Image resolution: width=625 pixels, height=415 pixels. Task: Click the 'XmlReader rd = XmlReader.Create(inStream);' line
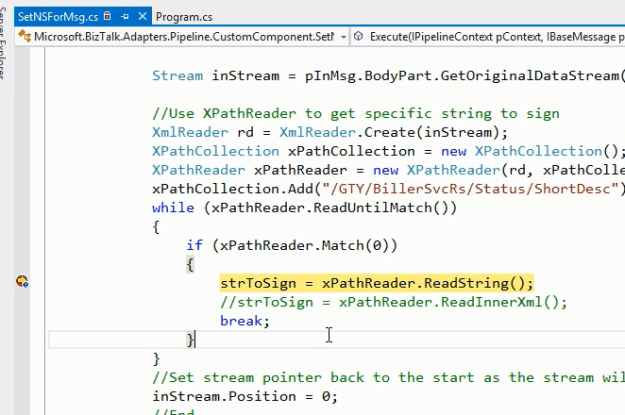(330, 132)
